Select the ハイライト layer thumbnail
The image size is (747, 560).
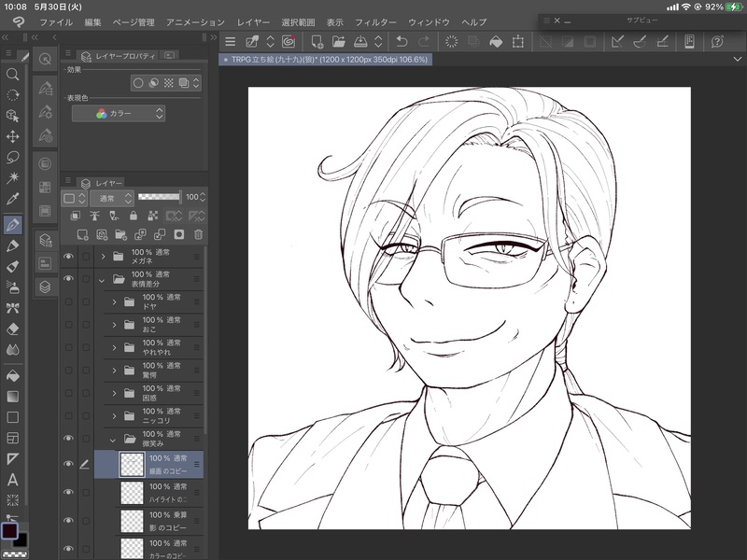(x=133, y=492)
